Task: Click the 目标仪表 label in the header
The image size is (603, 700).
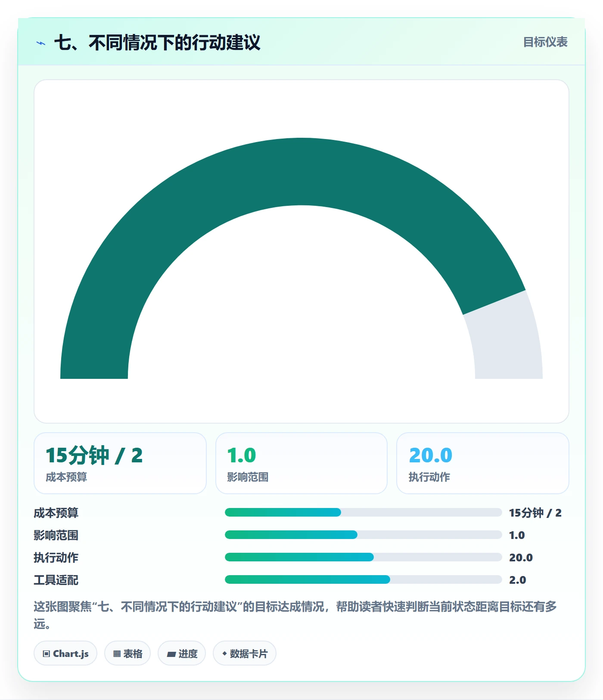Action: click(545, 42)
